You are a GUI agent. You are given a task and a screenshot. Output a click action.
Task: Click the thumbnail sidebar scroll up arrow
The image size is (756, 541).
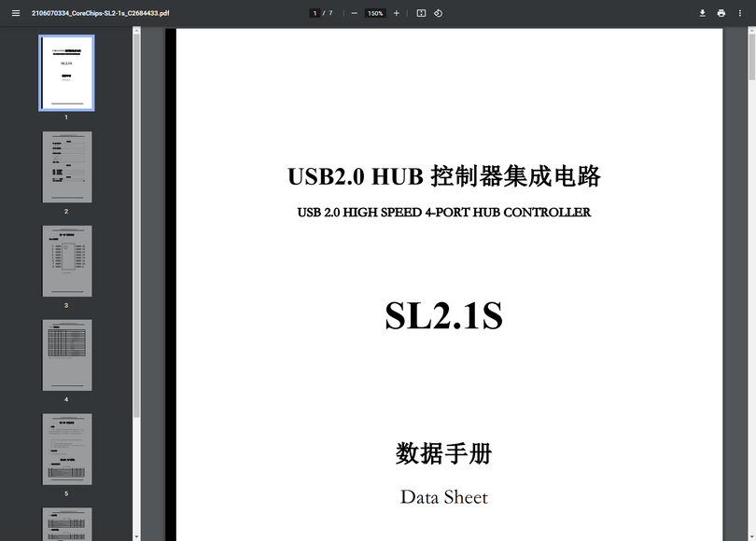(x=136, y=31)
